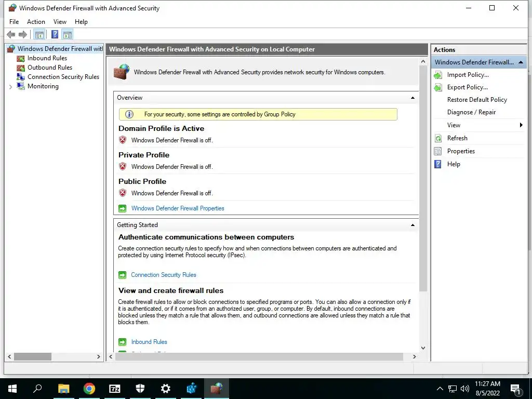This screenshot has height=399, width=532.
Task: Click the Properties icon in Actions pane
Action: 438,151
